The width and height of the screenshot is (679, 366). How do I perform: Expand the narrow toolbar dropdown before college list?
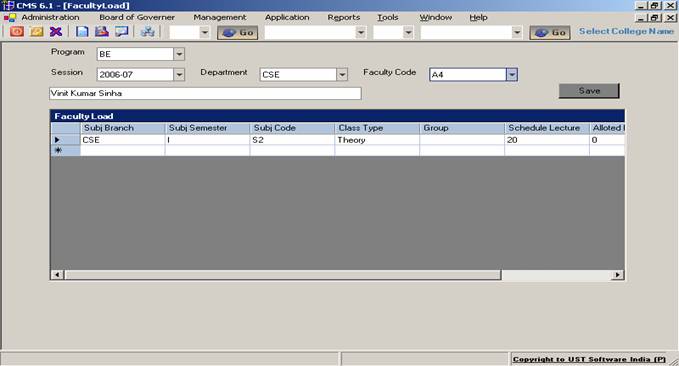coord(408,32)
